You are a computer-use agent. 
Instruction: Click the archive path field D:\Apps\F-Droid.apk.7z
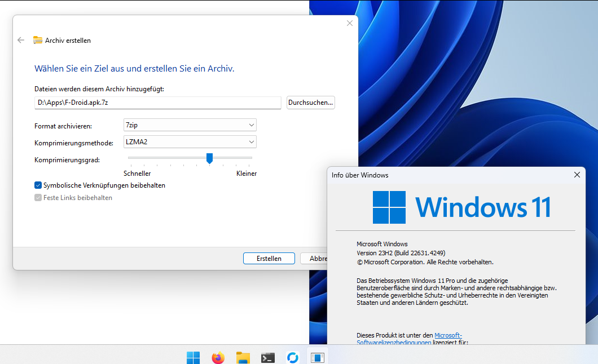click(157, 103)
